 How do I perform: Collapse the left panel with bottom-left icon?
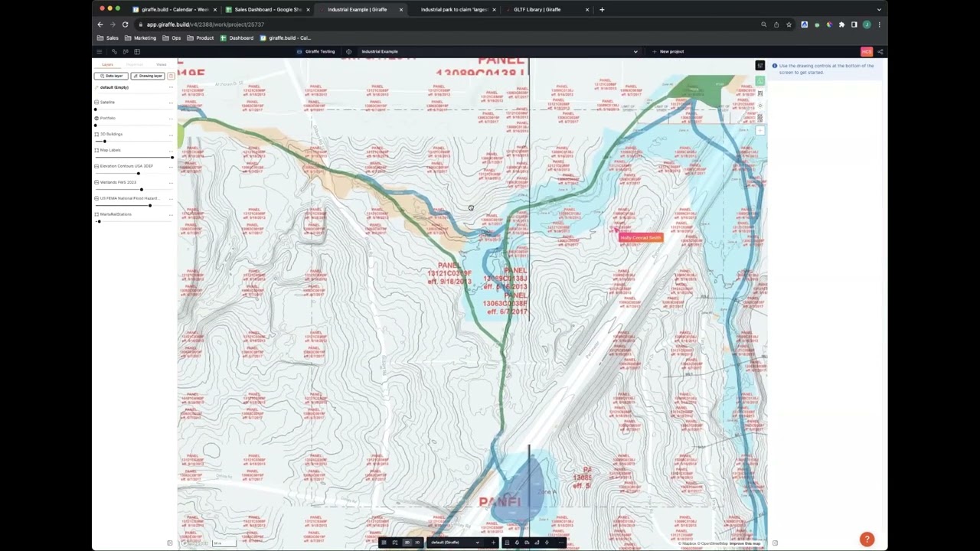(x=170, y=543)
